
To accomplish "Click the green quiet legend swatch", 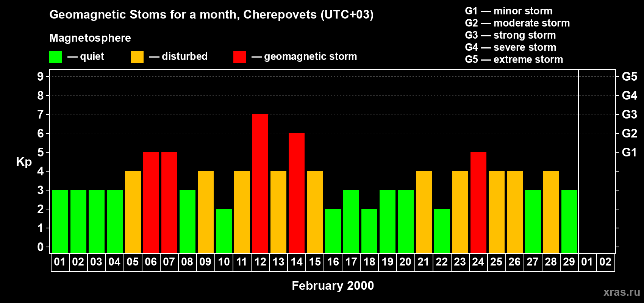I will pyautogui.click(x=55, y=57).
